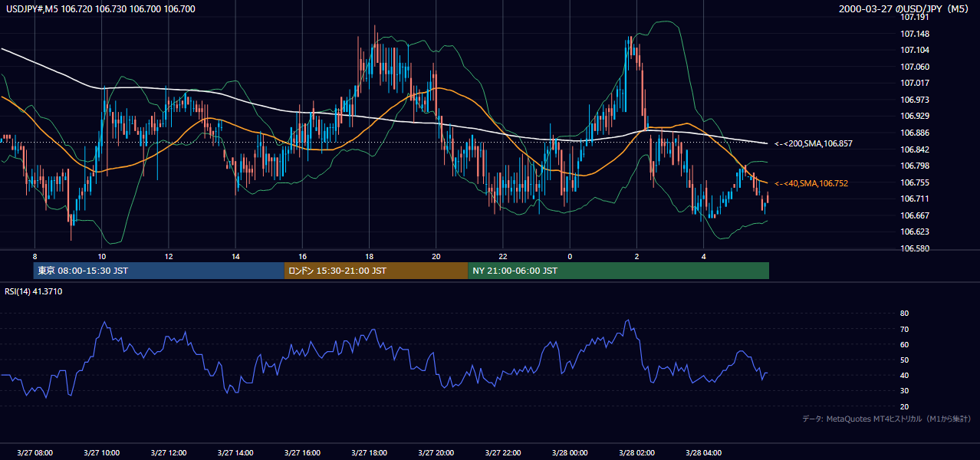Click the RSI(14) 41.3710 indicator label
This screenshot has width=980, height=460.
pyautogui.click(x=32, y=291)
